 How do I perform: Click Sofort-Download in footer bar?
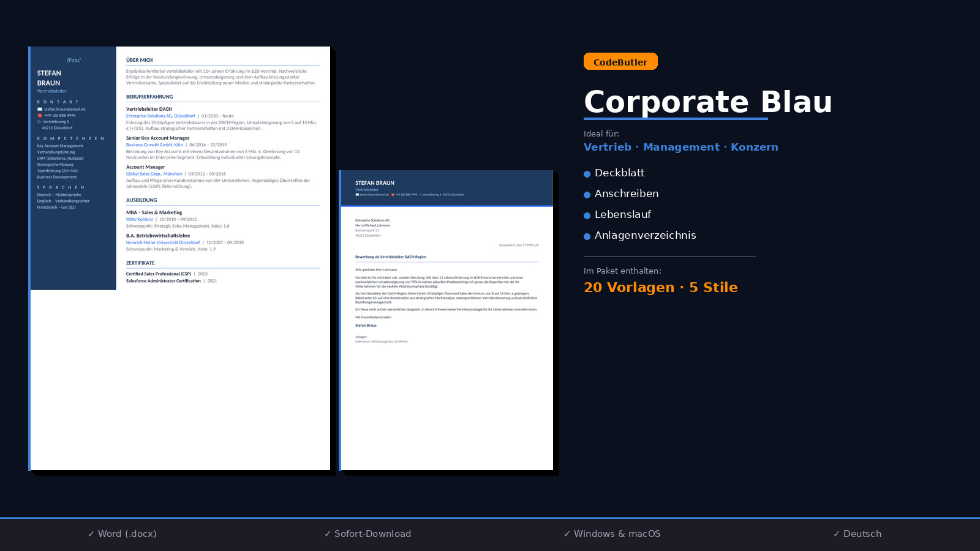coord(367,534)
